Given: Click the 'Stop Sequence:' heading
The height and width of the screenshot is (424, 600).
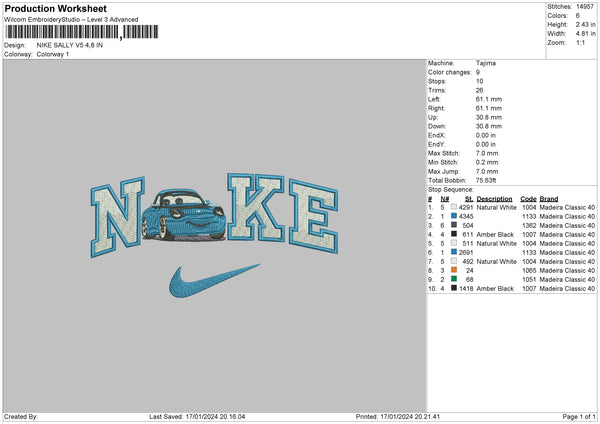Looking at the screenshot, I should click(450, 190).
